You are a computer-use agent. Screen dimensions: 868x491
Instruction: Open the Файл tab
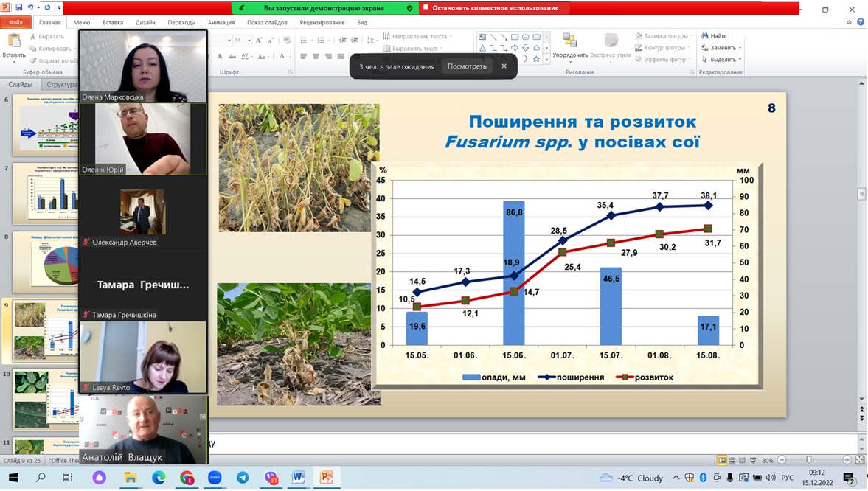point(15,22)
